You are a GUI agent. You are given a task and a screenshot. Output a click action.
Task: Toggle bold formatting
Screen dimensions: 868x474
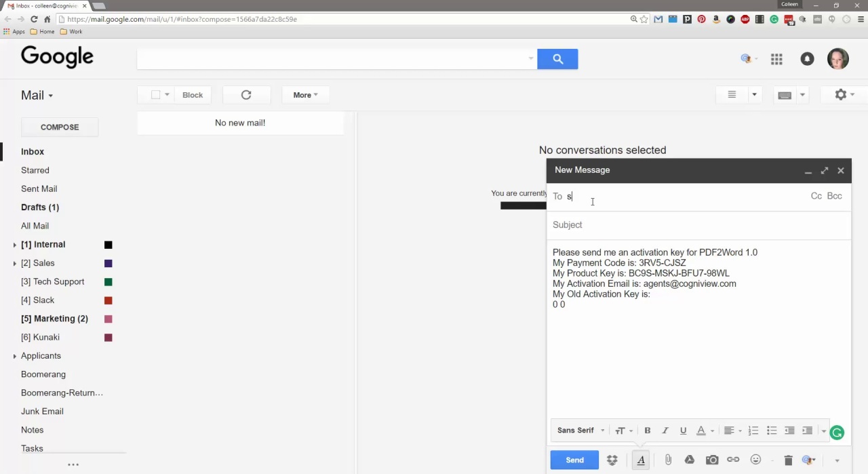(648, 431)
